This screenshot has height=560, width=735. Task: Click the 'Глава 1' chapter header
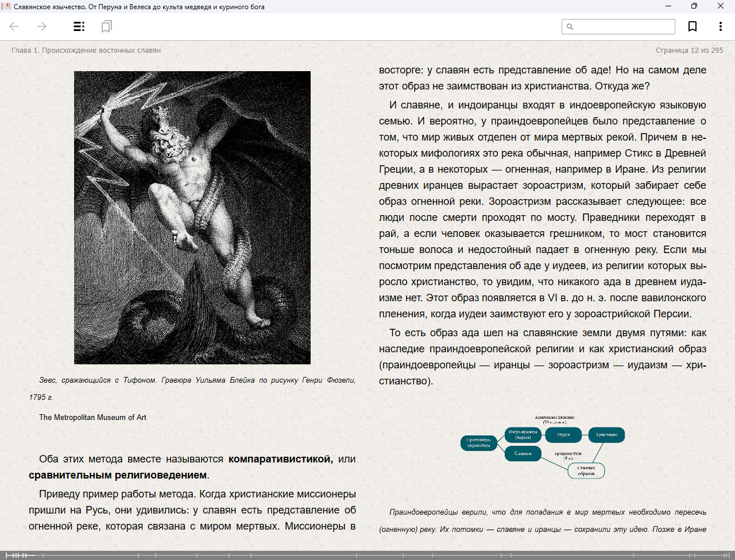(x=86, y=50)
